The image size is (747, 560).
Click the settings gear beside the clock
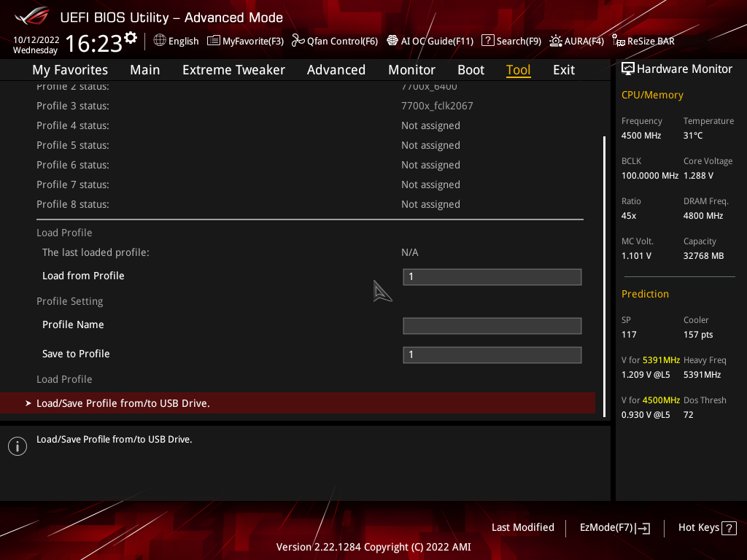click(131, 38)
